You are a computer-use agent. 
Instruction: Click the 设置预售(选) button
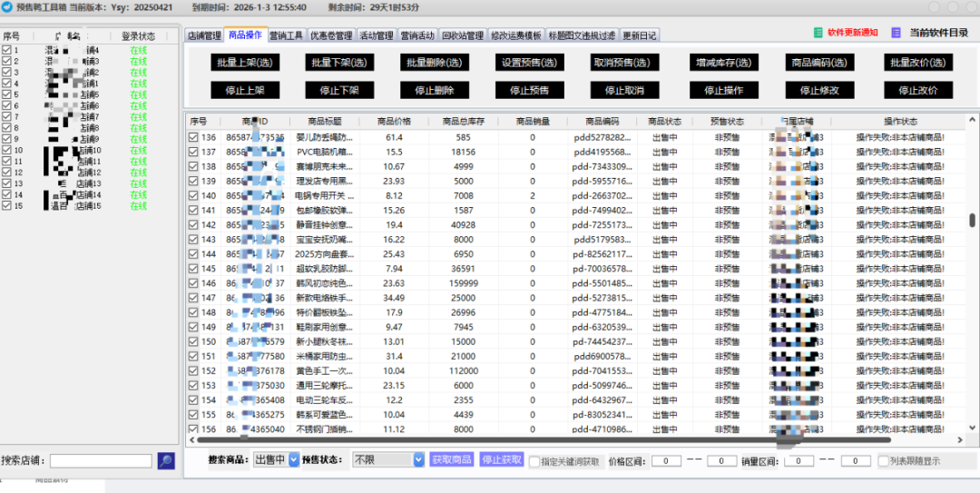click(x=530, y=62)
